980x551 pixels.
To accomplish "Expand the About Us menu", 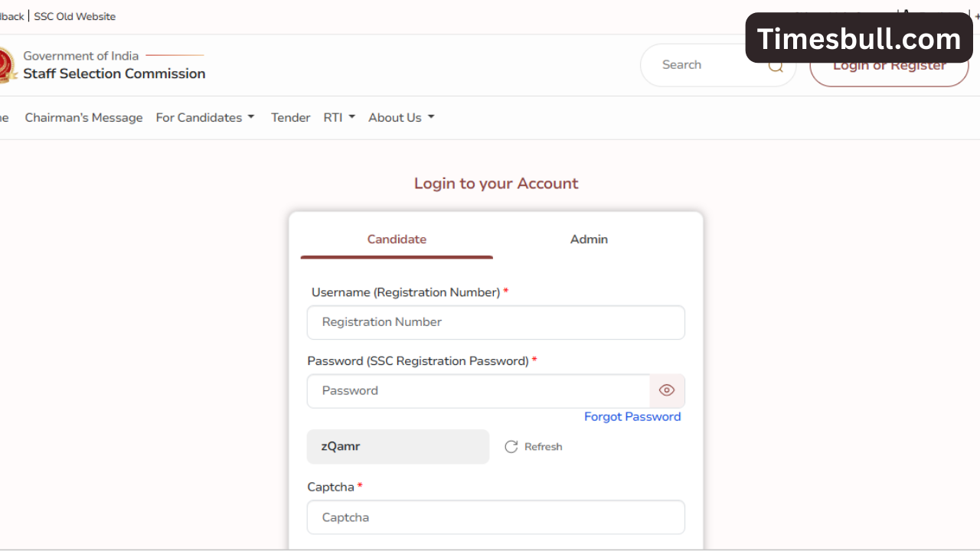I will (x=401, y=118).
